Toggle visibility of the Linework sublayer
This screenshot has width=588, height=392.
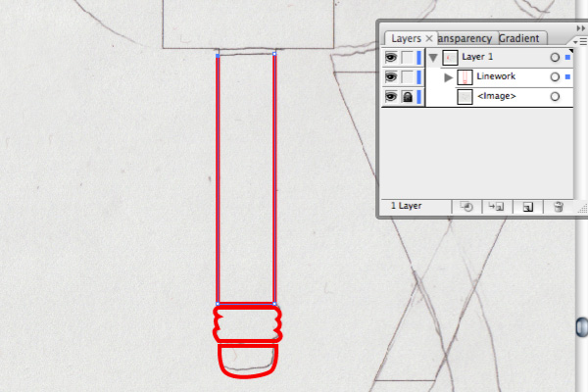click(x=391, y=76)
